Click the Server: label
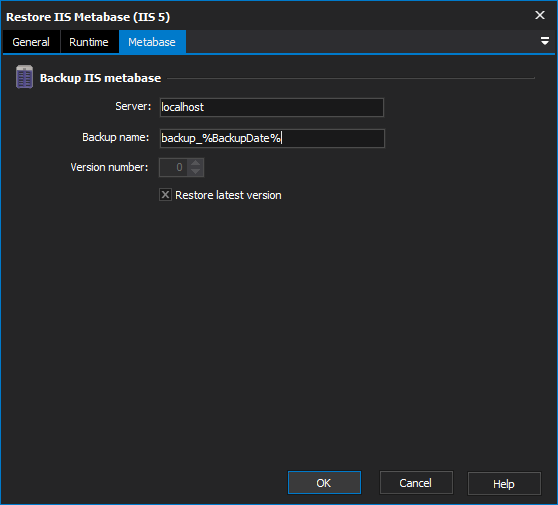The height and width of the screenshot is (505, 558). tap(133, 106)
